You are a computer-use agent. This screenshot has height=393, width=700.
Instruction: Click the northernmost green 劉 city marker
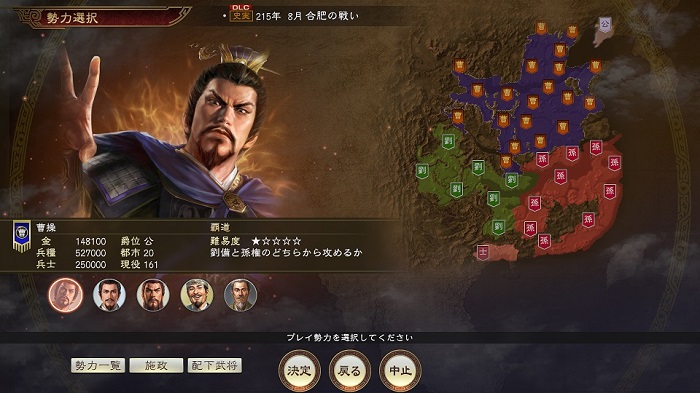click(449, 142)
